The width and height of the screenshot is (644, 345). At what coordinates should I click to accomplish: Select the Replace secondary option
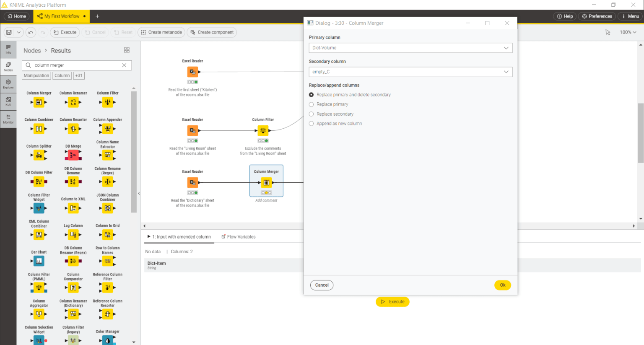[x=311, y=114]
